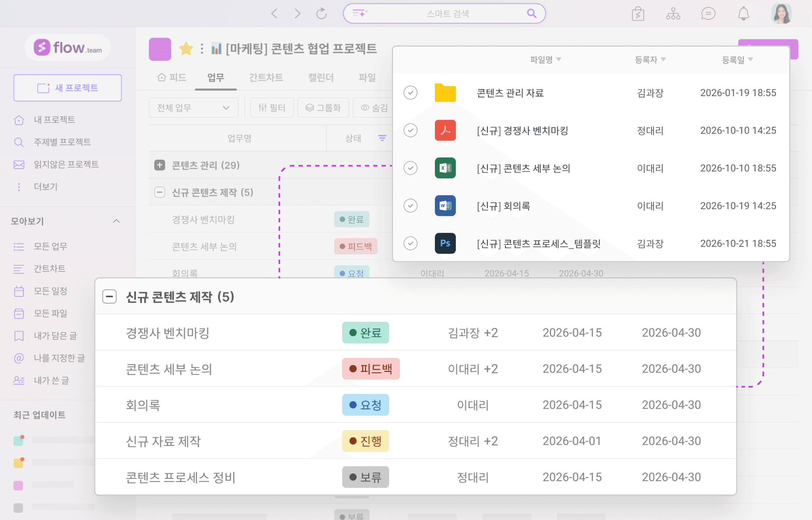The image size is (812, 520).
Task: Collapse the 모아보기 sidebar section
Action: pyautogui.click(x=116, y=221)
